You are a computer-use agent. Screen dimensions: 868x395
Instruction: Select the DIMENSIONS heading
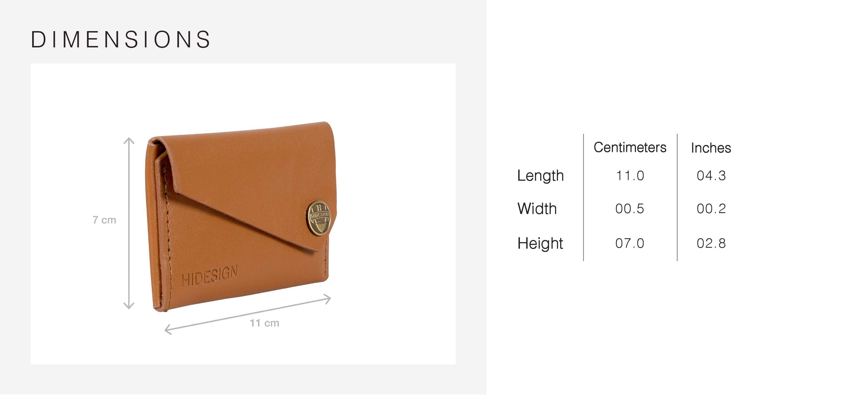[121, 40]
